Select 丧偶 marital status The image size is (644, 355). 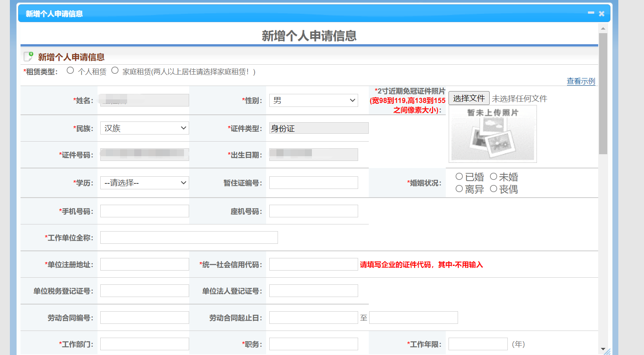pos(494,189)
